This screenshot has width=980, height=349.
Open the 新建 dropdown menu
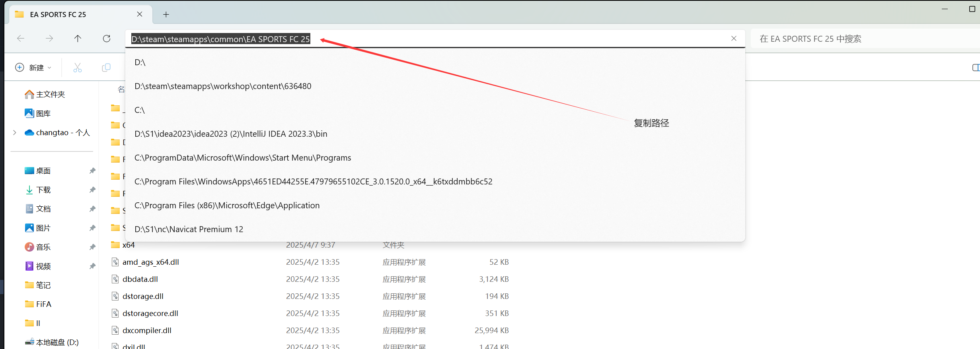[33, 68]
